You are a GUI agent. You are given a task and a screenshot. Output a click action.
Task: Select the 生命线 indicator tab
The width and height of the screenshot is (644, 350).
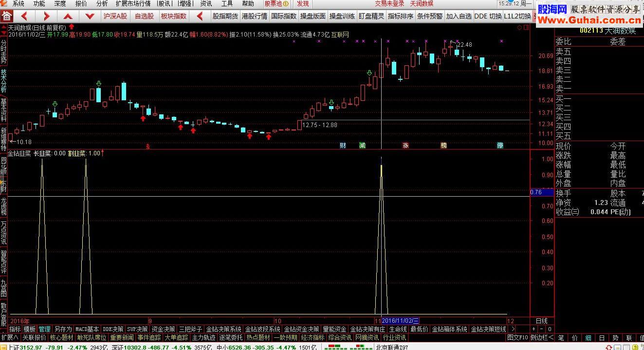point(398,329)
